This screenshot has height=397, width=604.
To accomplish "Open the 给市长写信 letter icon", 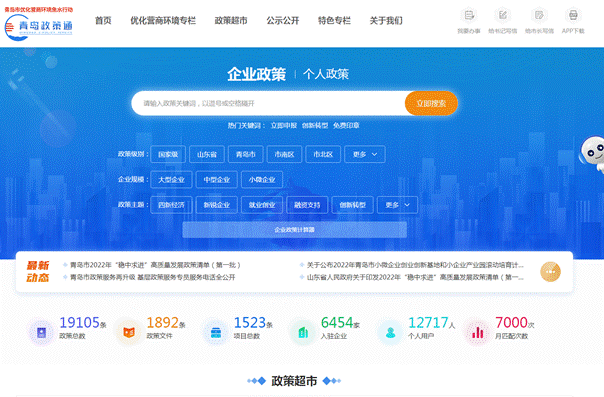I will click(x=539, y=15).
